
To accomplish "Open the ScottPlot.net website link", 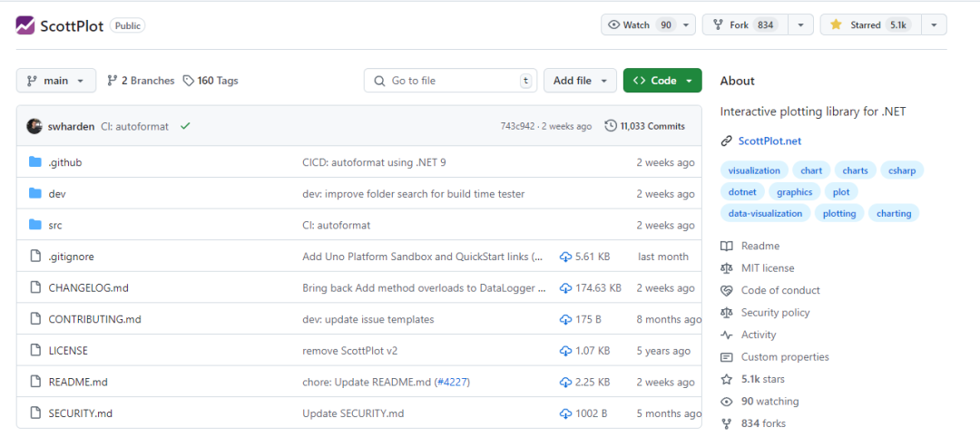I will [x=769, y=141].
